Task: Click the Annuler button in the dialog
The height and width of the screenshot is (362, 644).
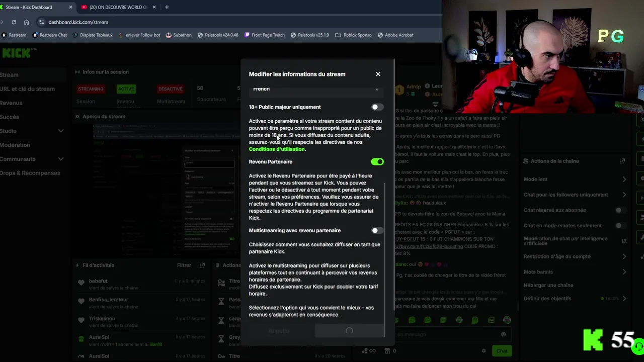Action: coord(279,331)
